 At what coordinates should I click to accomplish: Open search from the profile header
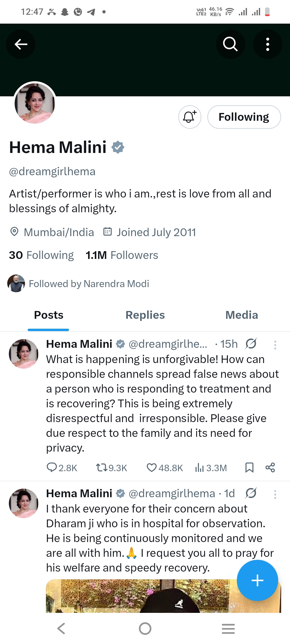230,44
